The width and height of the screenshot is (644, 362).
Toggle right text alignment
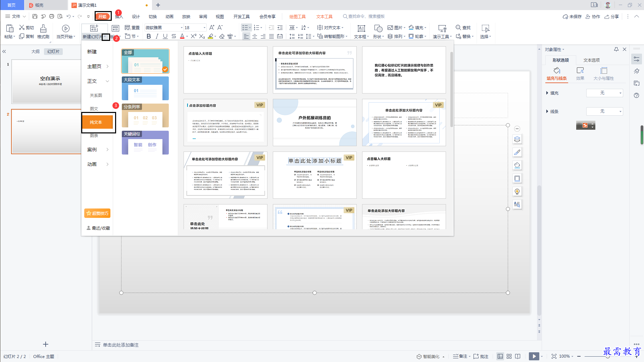click(263, 36)
